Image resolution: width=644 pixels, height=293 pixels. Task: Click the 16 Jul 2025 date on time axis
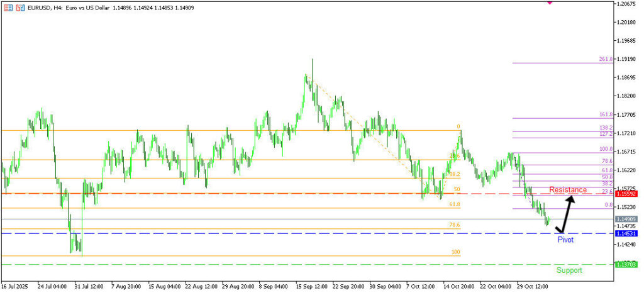(16, 285)
